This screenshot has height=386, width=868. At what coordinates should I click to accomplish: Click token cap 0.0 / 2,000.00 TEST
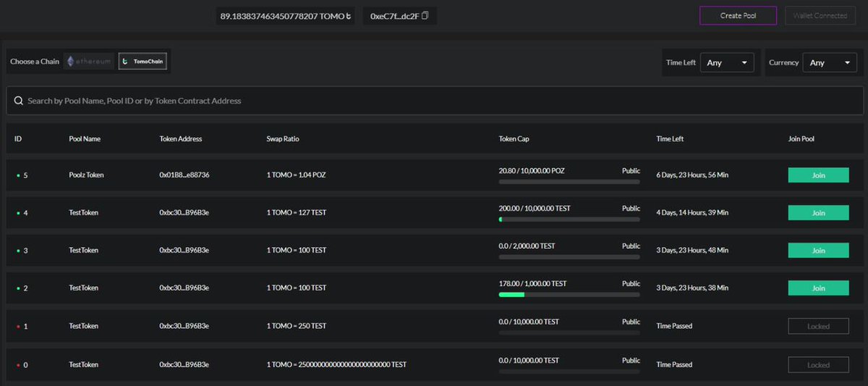point(527,246)
